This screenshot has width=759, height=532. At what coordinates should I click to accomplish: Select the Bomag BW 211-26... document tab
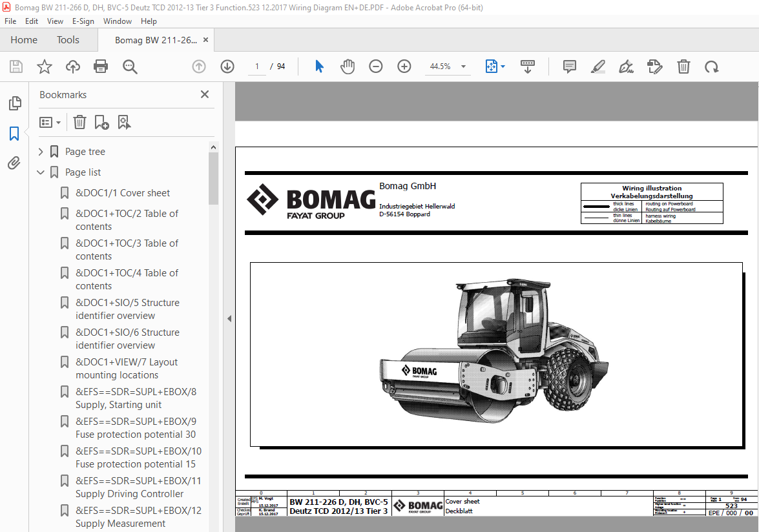point(156,40)
